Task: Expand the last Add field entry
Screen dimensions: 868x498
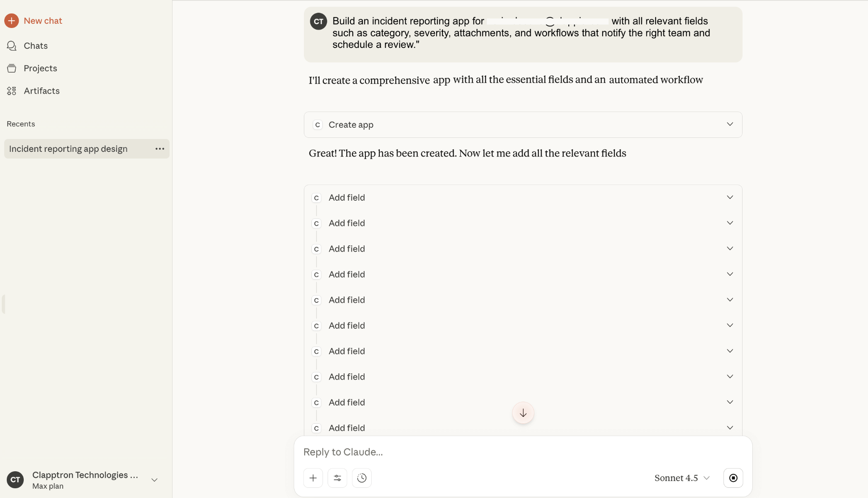Action: coord(730,427)
